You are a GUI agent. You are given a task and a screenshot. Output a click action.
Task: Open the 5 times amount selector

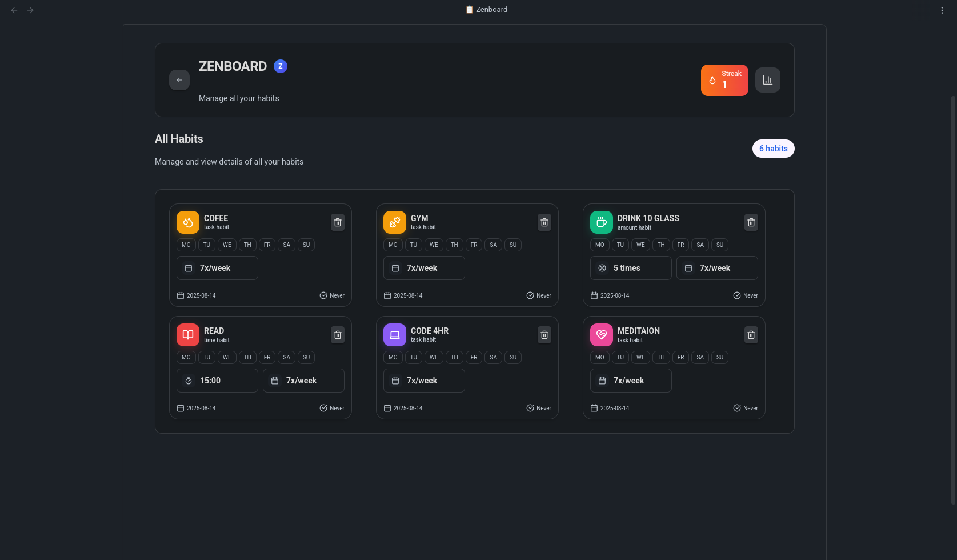[631, 267]
